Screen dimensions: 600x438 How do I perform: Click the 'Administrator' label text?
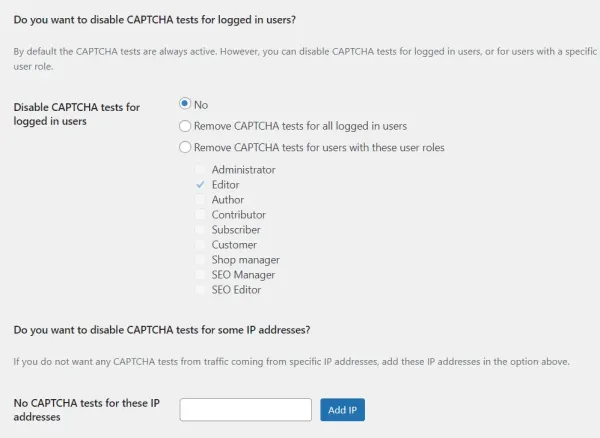(243, 170)
